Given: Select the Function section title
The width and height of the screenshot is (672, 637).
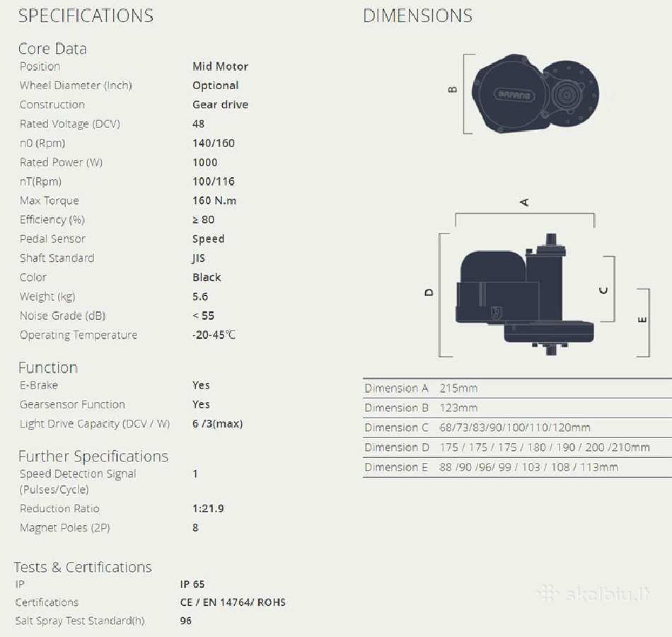Looking at the screenshot, I should point(47,367).
